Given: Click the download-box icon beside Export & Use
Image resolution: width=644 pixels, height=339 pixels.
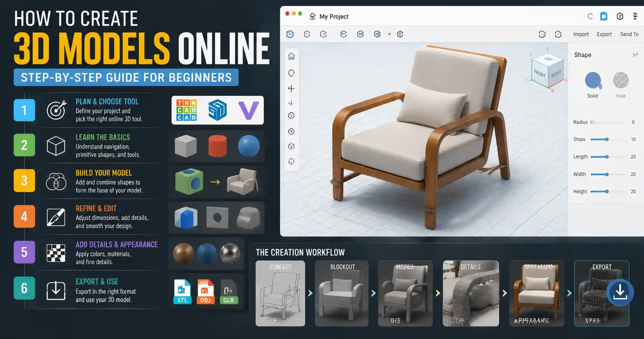Looking at the screenshot, I should tap(56, 290).
